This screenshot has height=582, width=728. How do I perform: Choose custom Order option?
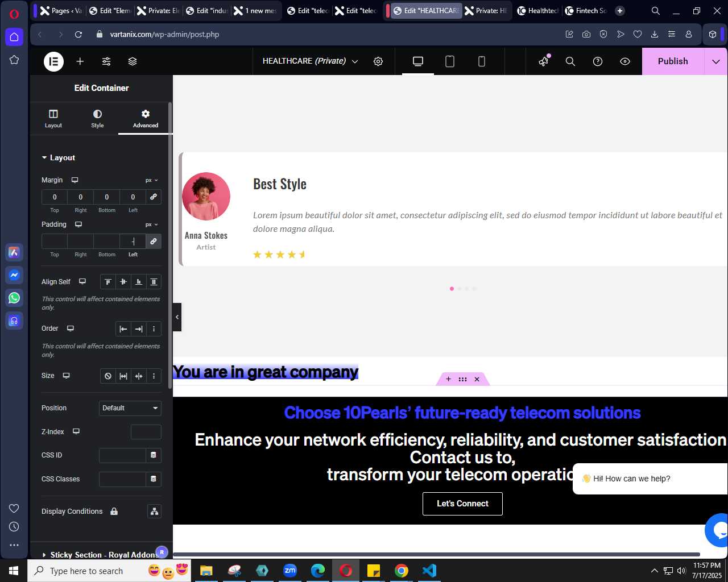tap(154, 329)
